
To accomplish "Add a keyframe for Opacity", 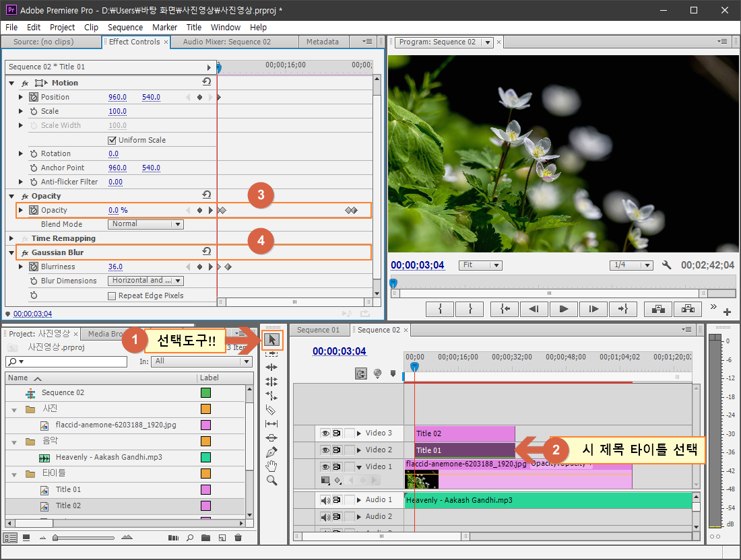I will coord(199,210).
